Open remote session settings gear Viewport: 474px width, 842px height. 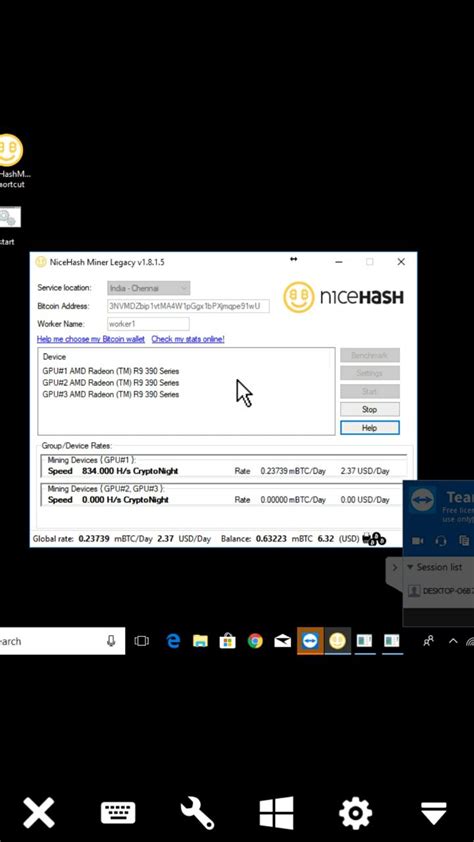pyautogui.click(x=355, y=813)
